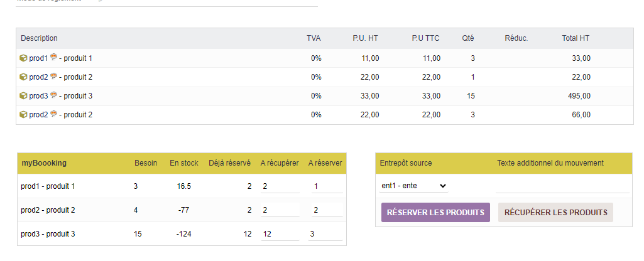644x261 pixels.
Task: Click the A récupérer field for prod1
Action: coord(280,186)
